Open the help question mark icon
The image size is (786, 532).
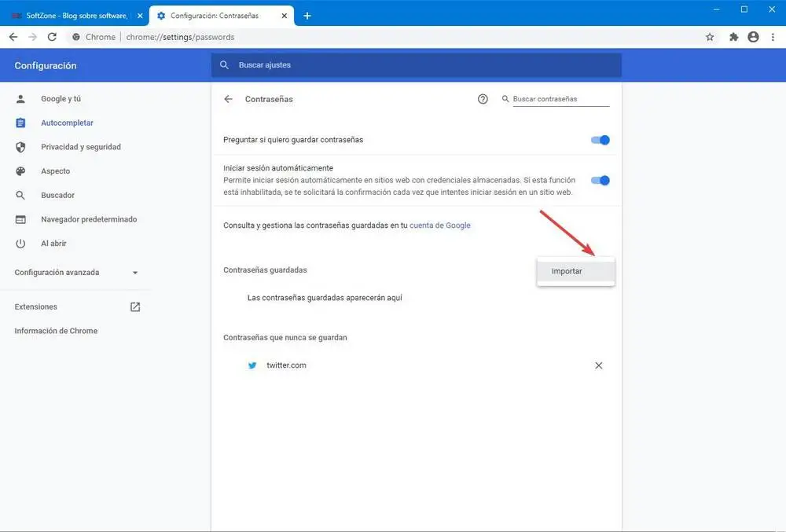click(483, 99)
